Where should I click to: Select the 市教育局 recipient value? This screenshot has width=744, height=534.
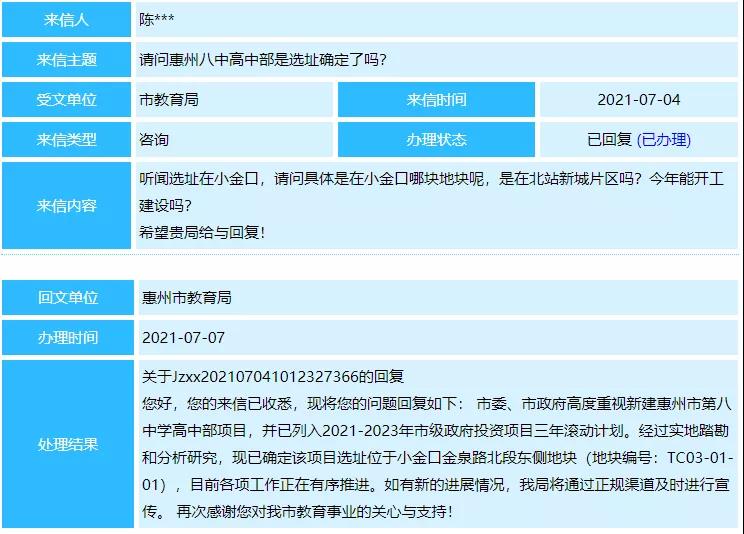169,100
